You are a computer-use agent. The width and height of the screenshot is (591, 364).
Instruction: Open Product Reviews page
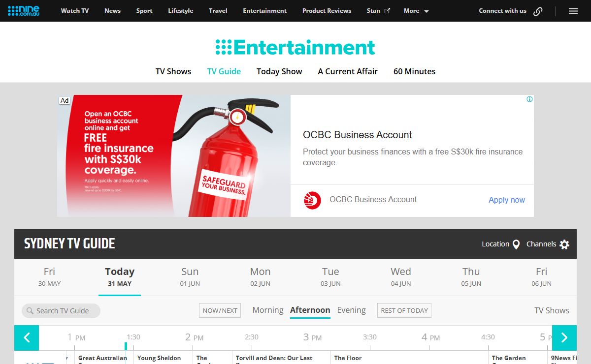(327, 11)
